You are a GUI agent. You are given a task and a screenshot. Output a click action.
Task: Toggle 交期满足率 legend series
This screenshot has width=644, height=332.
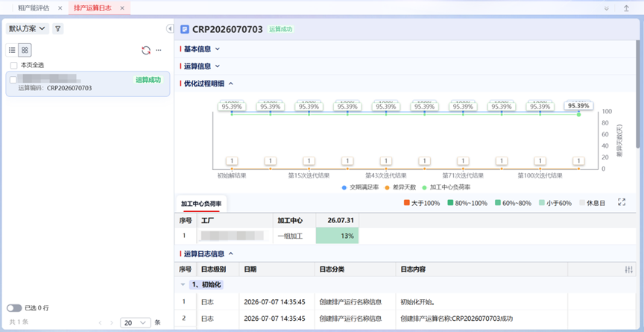(x=360, y=187)
